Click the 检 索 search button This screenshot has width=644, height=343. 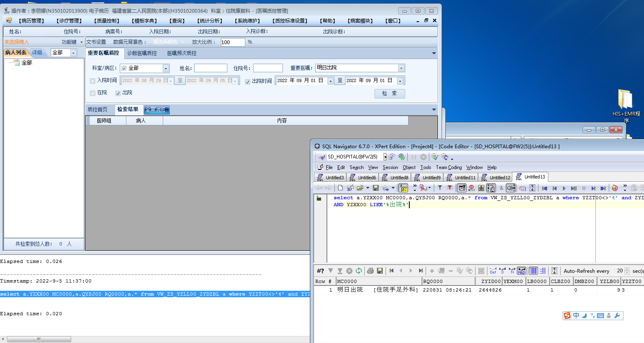click(390, 94)
